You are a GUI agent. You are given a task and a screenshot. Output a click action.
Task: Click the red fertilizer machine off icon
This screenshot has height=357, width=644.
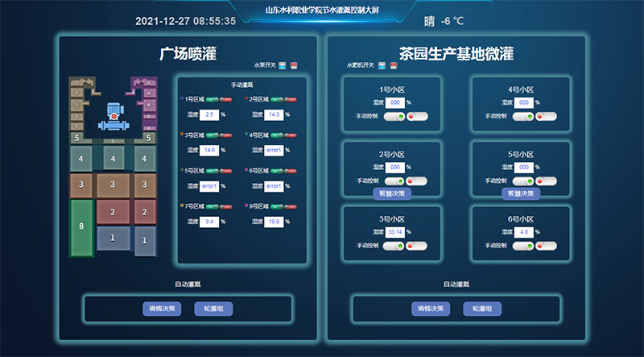coord(393,65)
